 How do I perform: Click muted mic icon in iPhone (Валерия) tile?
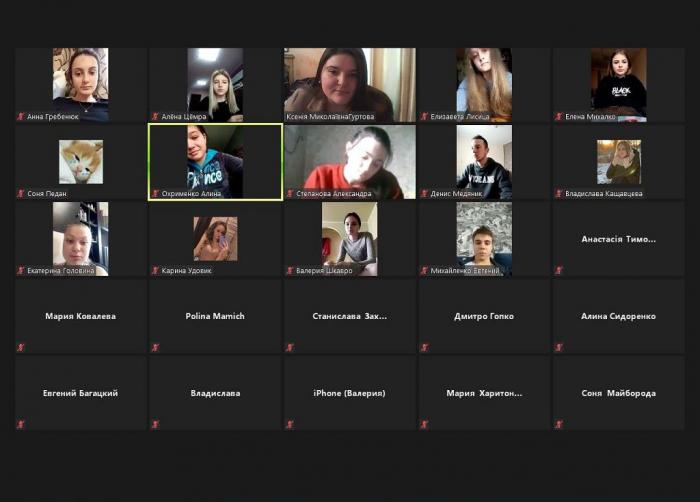click(x=290, y=424)
